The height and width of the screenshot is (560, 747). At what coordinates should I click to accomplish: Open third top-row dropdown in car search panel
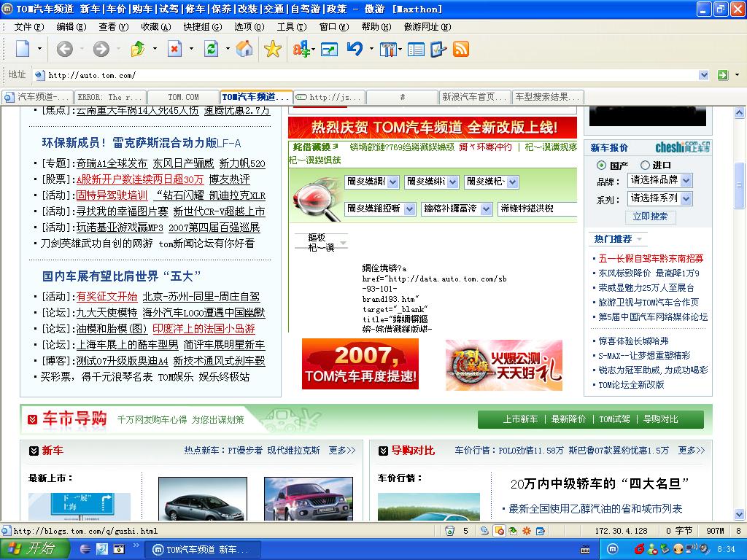492,182
